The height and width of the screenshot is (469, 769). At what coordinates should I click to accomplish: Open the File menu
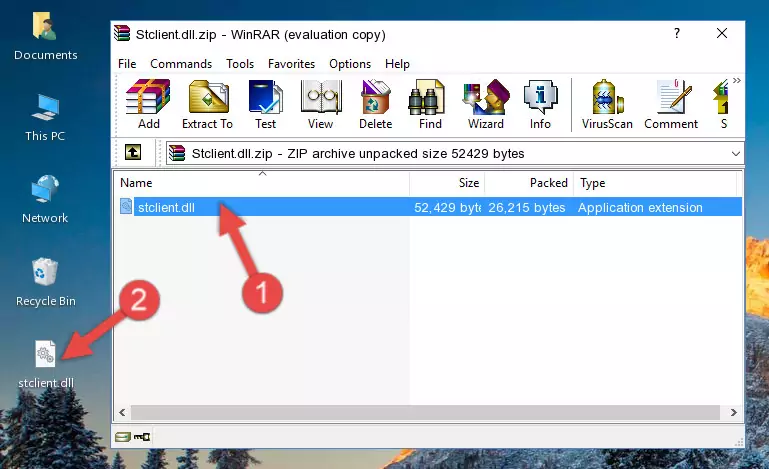pos(127,64)
